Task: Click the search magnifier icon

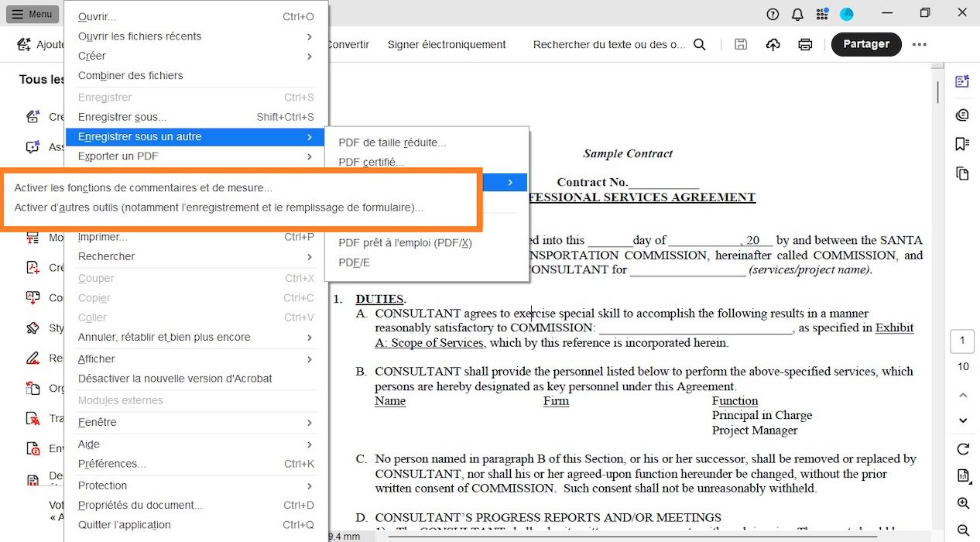Action: click(699, 44)
